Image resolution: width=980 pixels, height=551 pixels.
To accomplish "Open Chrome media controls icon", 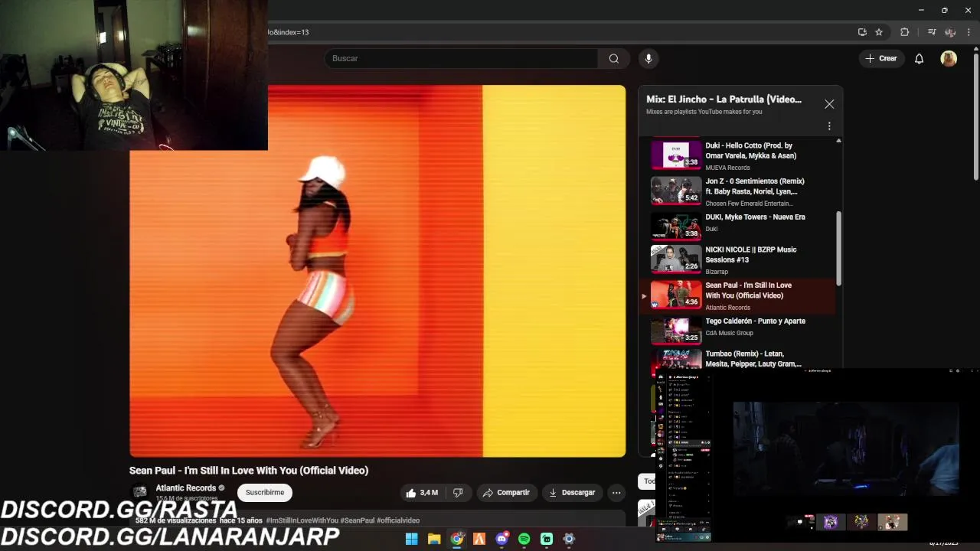I will tap(932, 32).
